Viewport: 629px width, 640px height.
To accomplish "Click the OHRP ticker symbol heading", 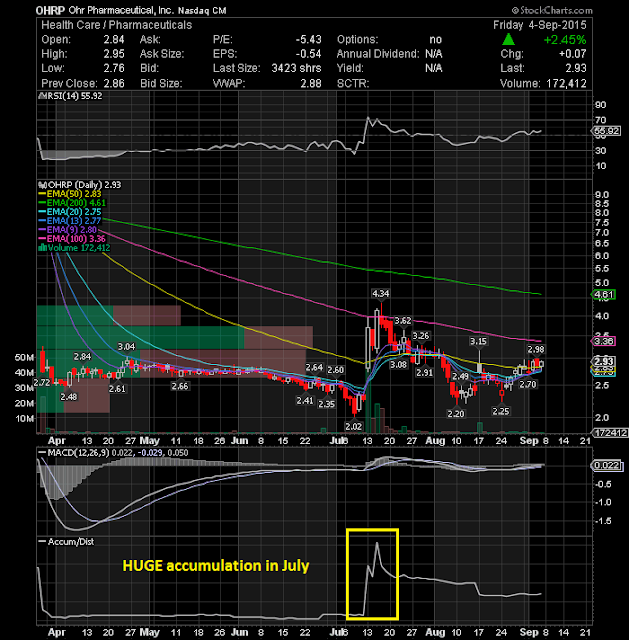I will pos(50,10).
